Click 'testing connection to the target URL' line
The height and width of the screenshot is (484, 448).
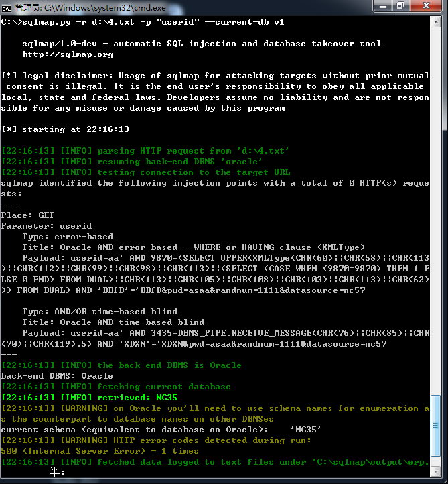tap(146, 172)
